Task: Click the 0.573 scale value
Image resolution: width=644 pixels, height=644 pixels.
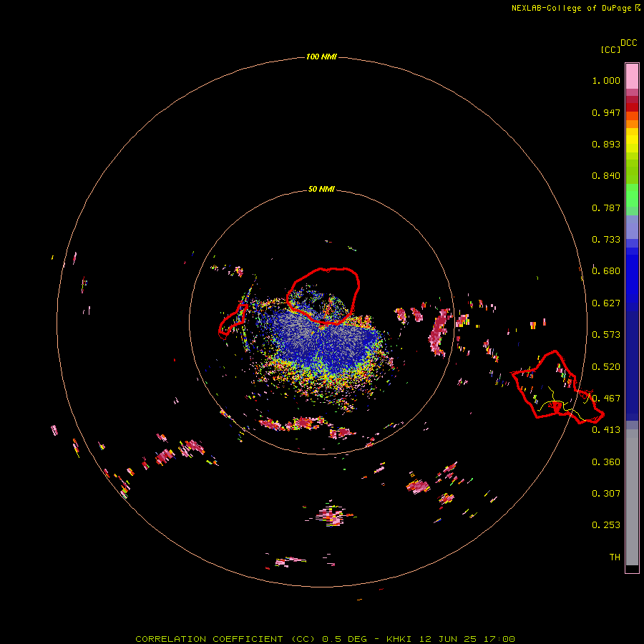Action: [606, 335]
